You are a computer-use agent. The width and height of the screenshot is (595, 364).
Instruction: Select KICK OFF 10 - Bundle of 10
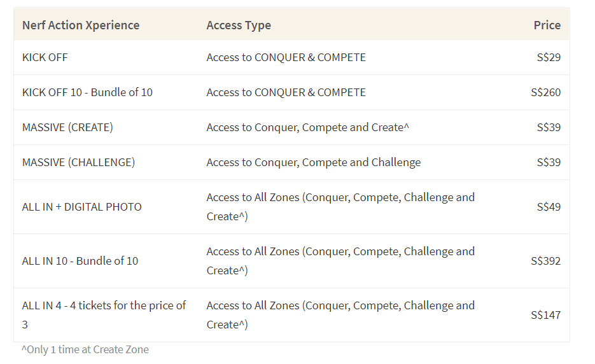tap(87, 92)
